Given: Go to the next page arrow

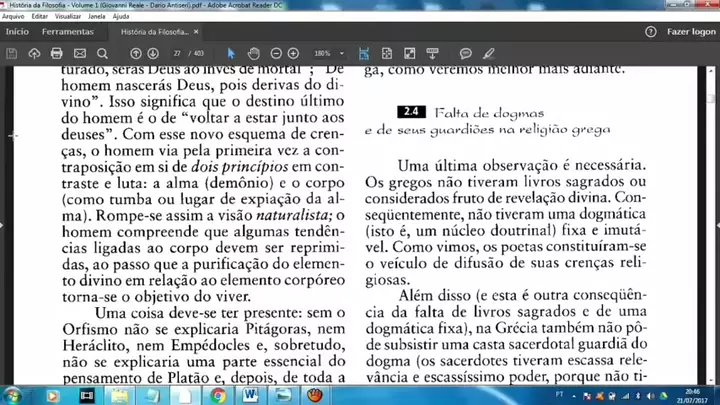Looking at the screenshot, I should 153,53.
